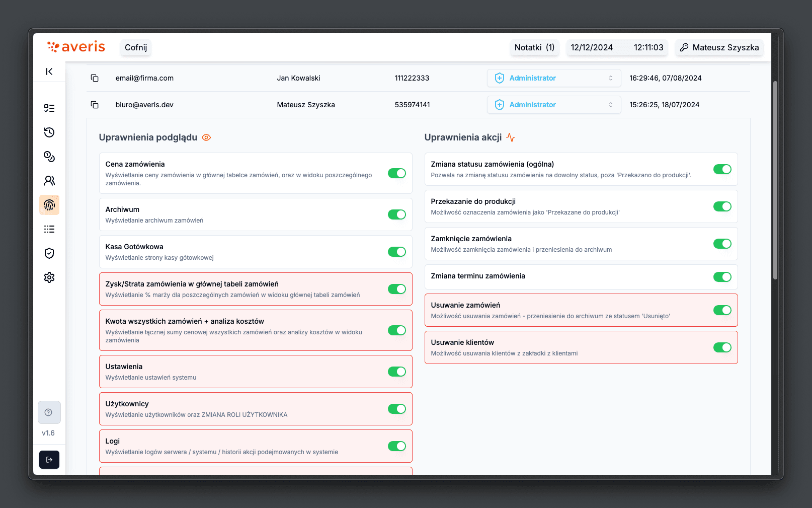The height and width of the screenshot is (508, 812).
Task: Click the 12:11:03 clock display
Action: (648, 47)
